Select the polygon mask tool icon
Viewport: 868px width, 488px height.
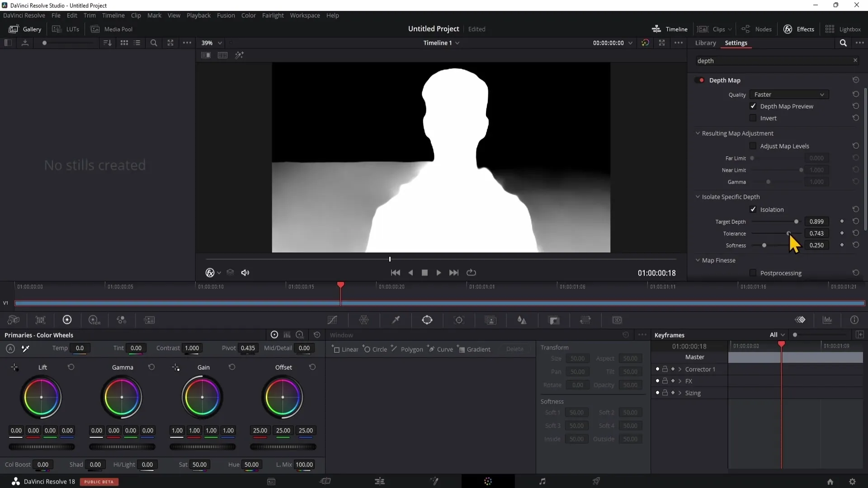[x=395, y=349]
